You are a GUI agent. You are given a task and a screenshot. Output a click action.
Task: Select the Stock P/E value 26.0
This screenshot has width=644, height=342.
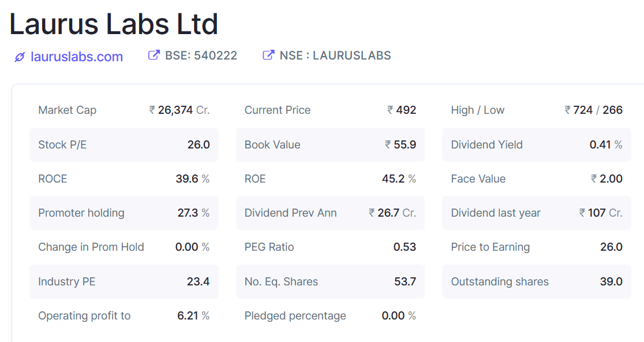(x=199, y=144)
